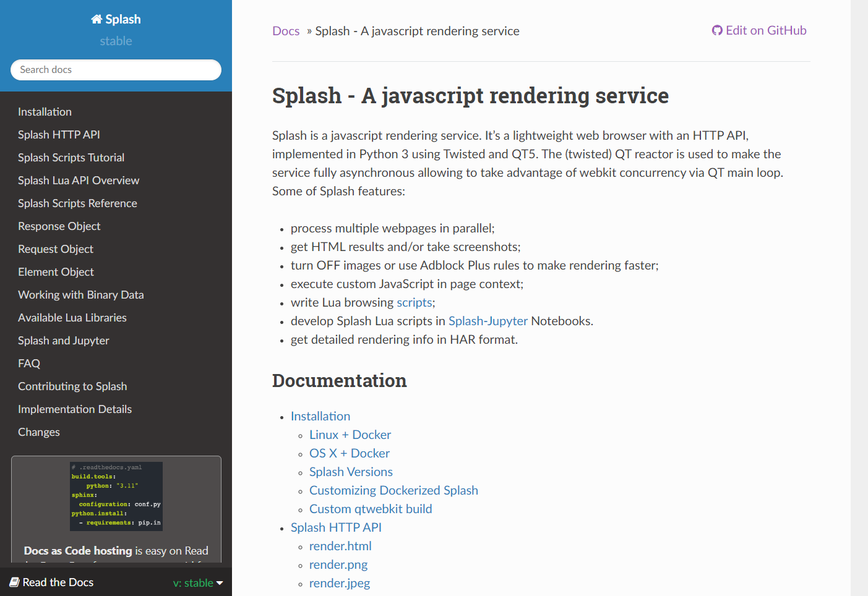The width and height of the screenshot is (868, 596).
Task: Select FAQ from the sidebar
Action: pyautogui.click(x=28, y=363)
